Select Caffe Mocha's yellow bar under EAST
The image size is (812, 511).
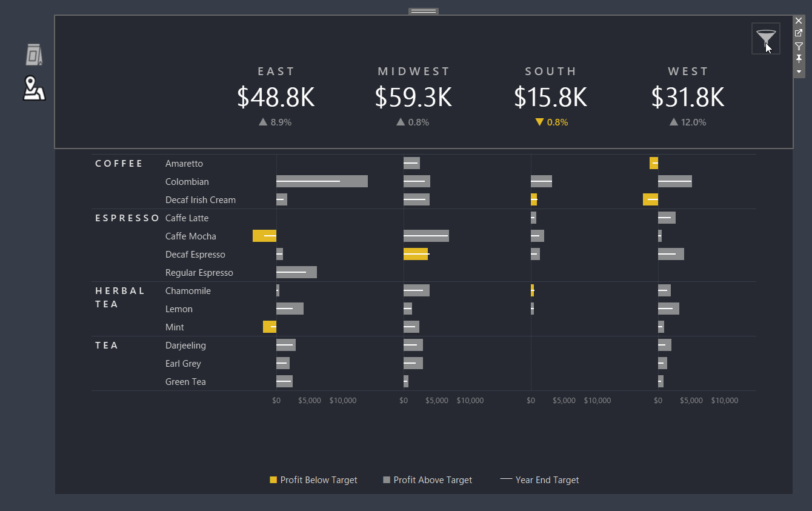point(264,236)
